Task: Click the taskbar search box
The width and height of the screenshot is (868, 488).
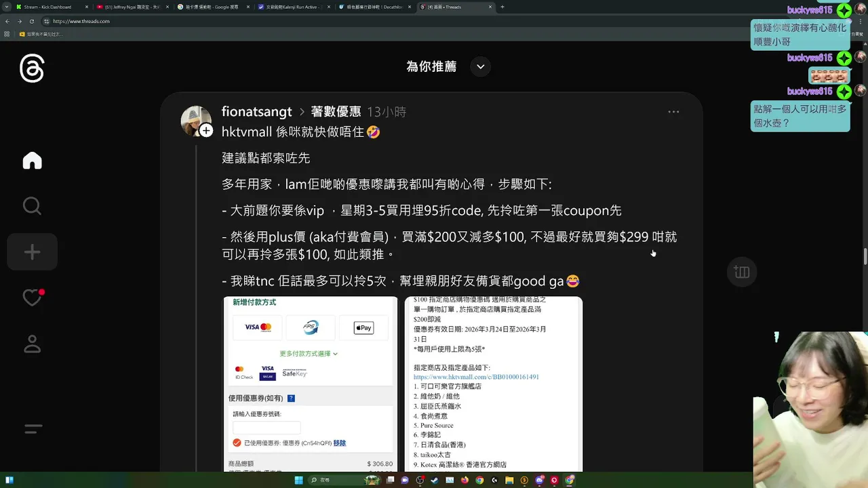Action: [x=345, y=480]
